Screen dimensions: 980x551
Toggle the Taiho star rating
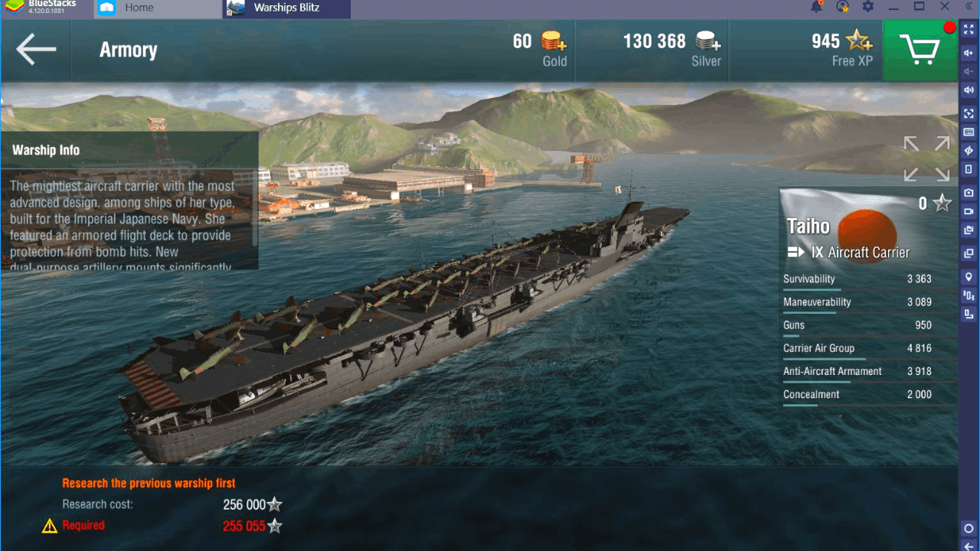[942, 204]
